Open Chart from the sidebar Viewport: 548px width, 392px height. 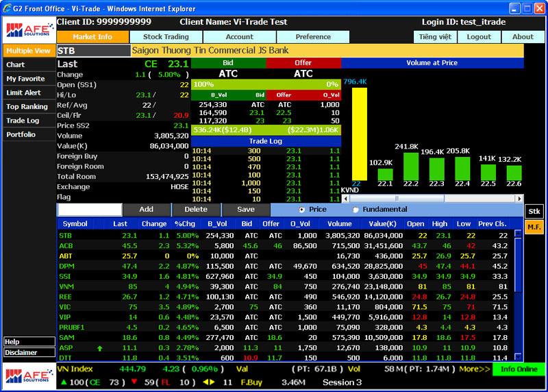(29, 64)
